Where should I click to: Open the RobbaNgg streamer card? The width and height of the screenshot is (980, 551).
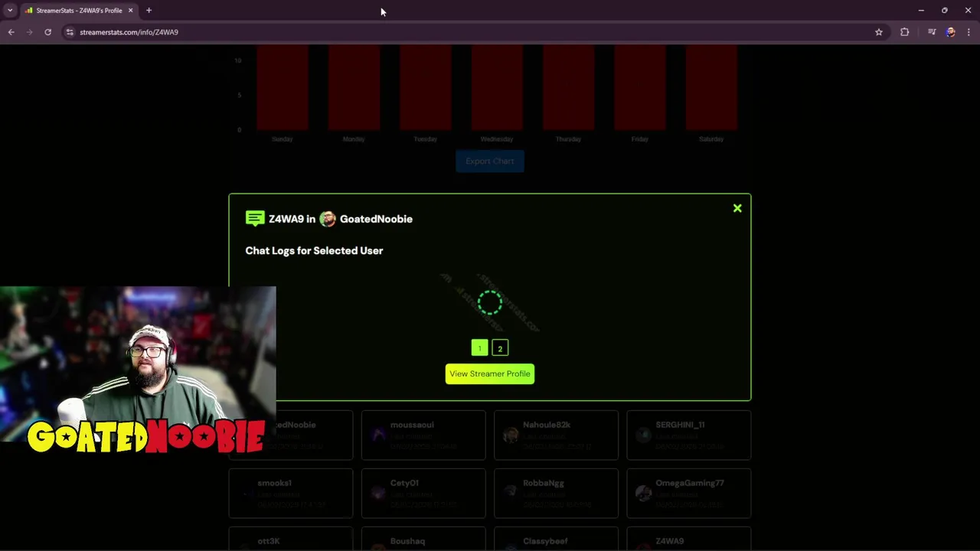557,494
